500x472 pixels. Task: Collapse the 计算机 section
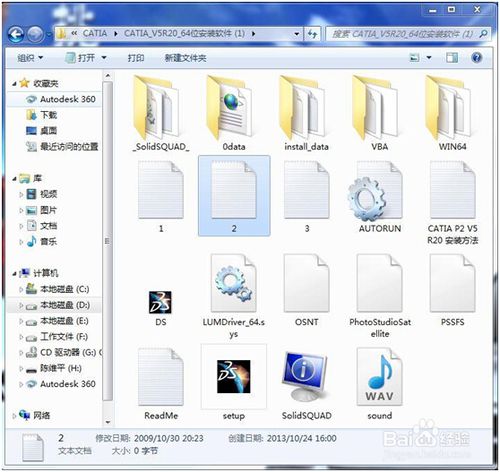click(x=14, y=274)
